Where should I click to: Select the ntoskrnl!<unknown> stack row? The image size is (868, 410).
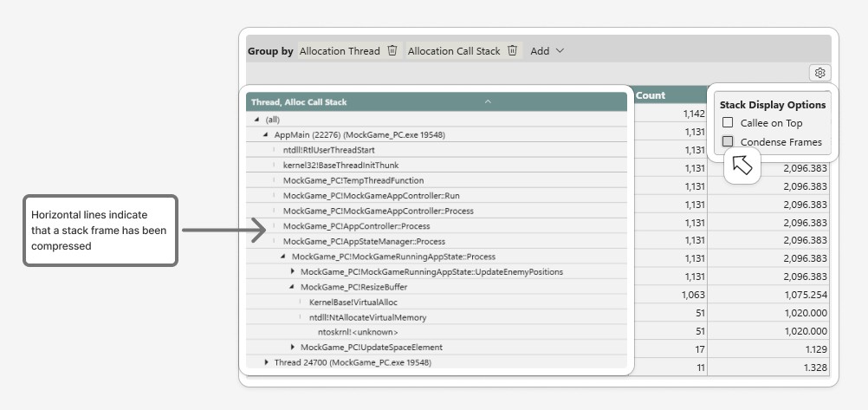click(358, 332)
